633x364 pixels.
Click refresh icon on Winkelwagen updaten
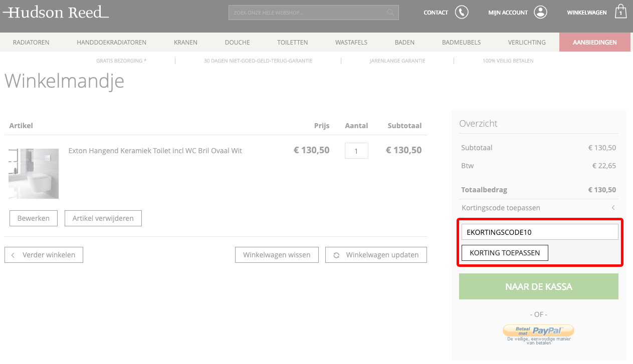tap(336, 255)
